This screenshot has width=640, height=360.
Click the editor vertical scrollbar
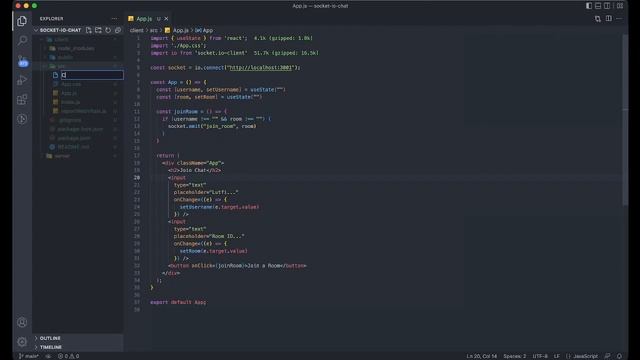coord(625,120)
